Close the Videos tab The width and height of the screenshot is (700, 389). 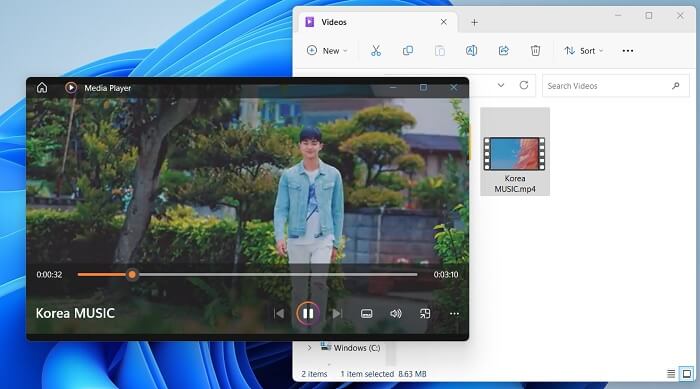pos(443,22)
